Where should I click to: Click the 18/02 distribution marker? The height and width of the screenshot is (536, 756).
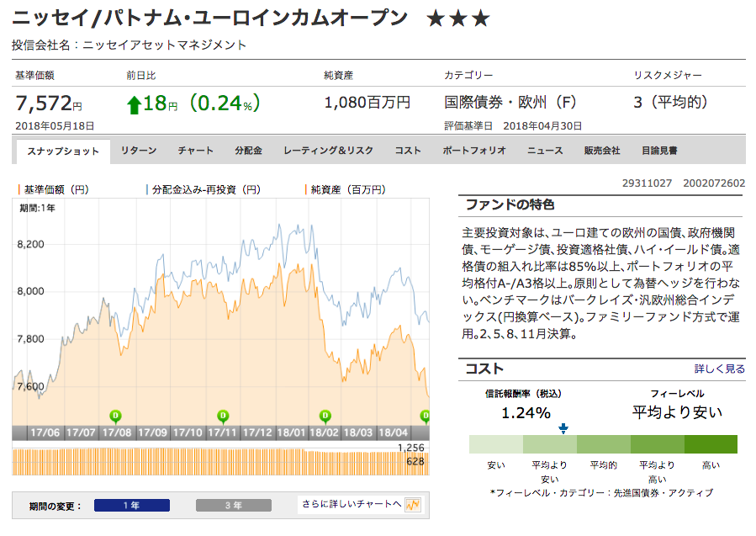pos(325,416)
